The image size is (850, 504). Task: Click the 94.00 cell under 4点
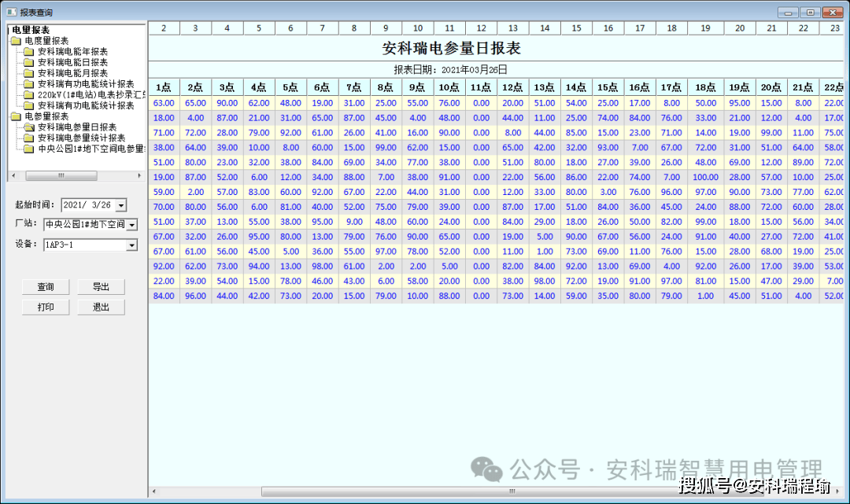259,266
